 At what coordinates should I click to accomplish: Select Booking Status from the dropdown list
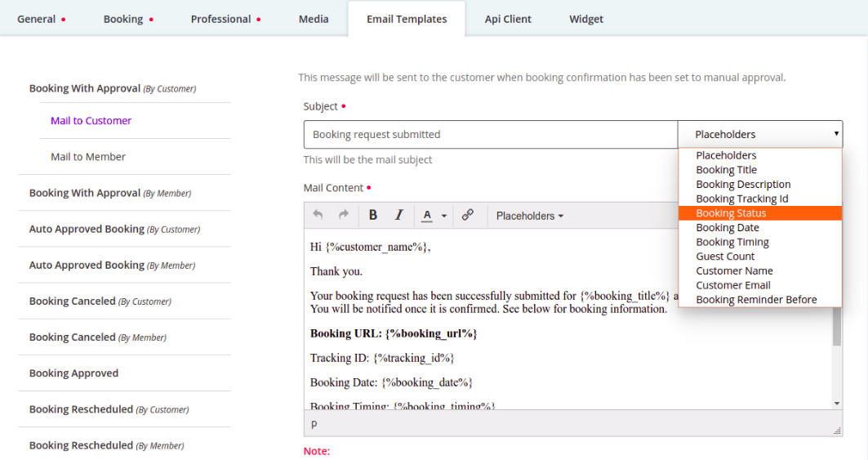(731, 213)
